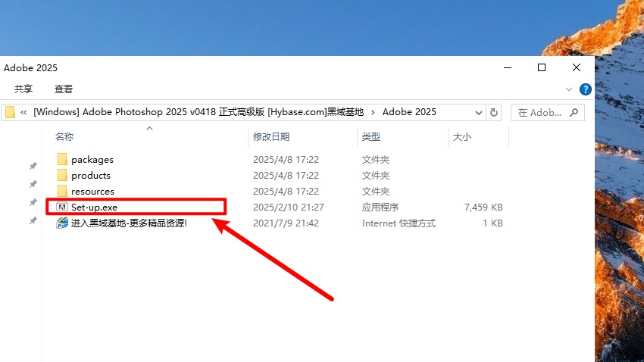644x362 pixels.
Task: Click the parent Adobe Photoshop 2025 breadcrumb segment
Action: 199,112
